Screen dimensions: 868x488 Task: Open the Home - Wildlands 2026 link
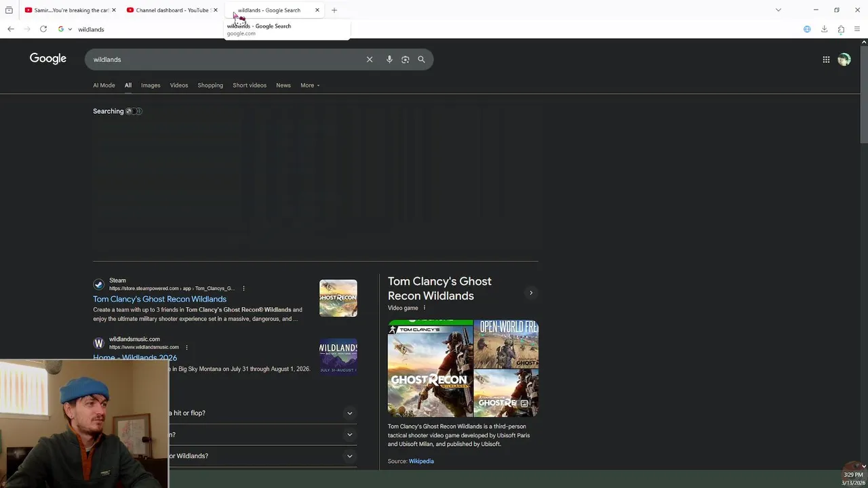[135, 357]
